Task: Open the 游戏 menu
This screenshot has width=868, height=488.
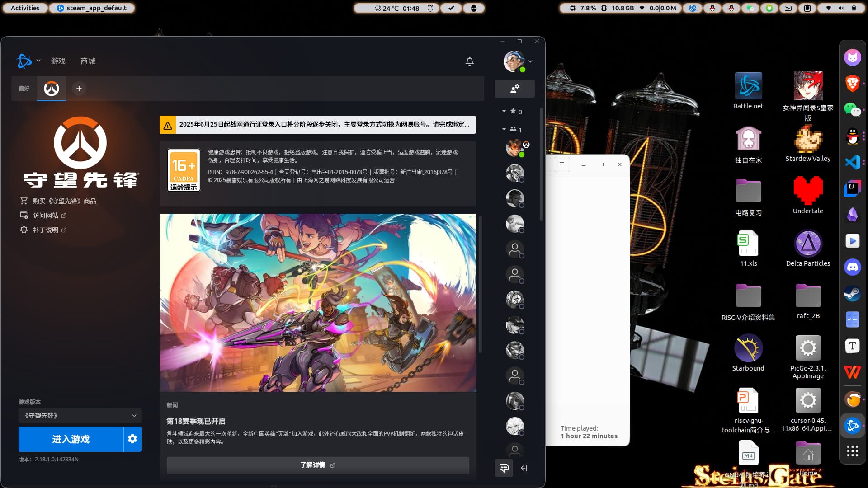Action: coord(58,61)
